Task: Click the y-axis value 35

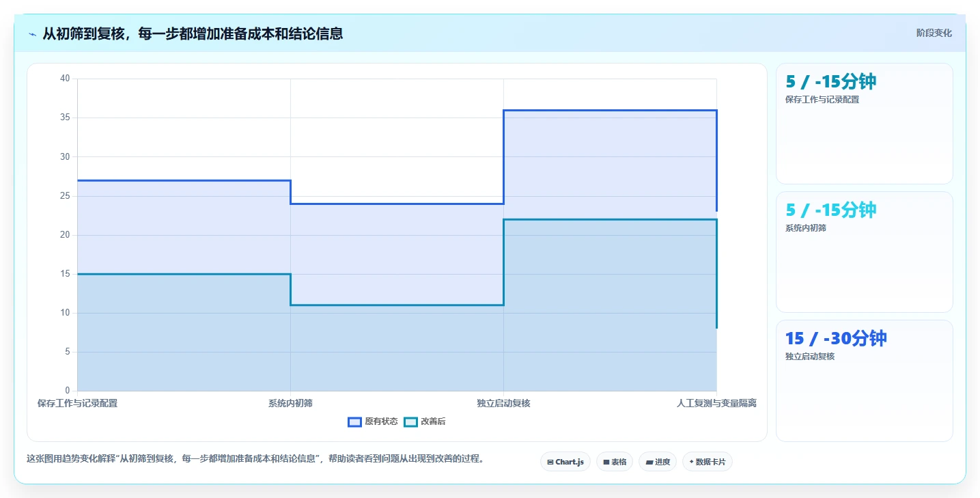Action: 66,117
